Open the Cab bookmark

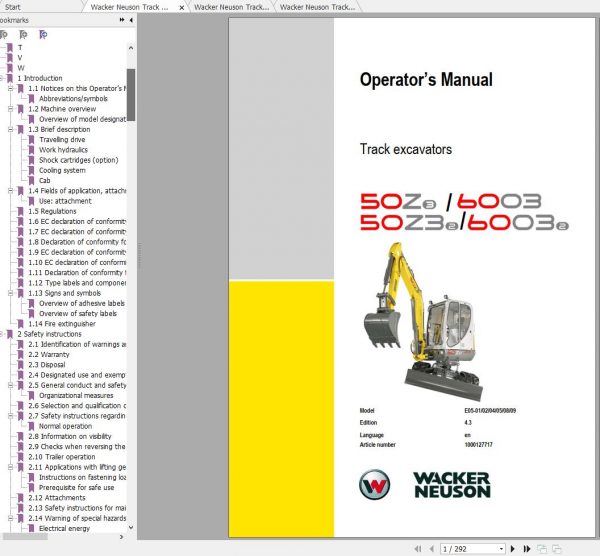44,181
